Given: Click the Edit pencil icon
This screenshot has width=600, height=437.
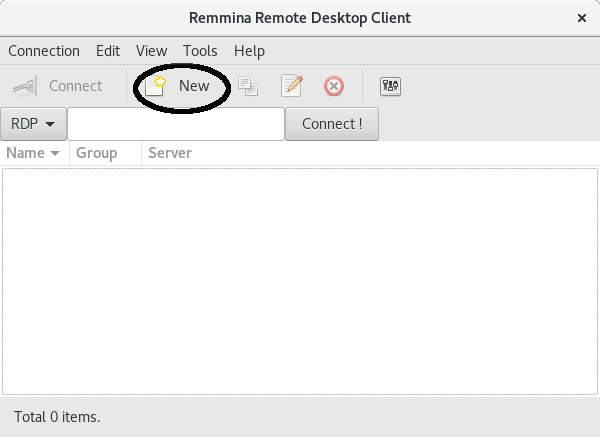Looking at the screenshot, I should (x=292, y=86).
